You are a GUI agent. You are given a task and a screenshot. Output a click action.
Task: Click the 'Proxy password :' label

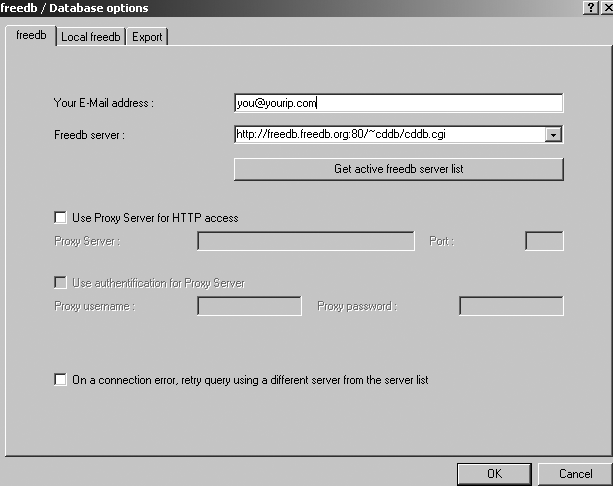(x=357, y=306)
